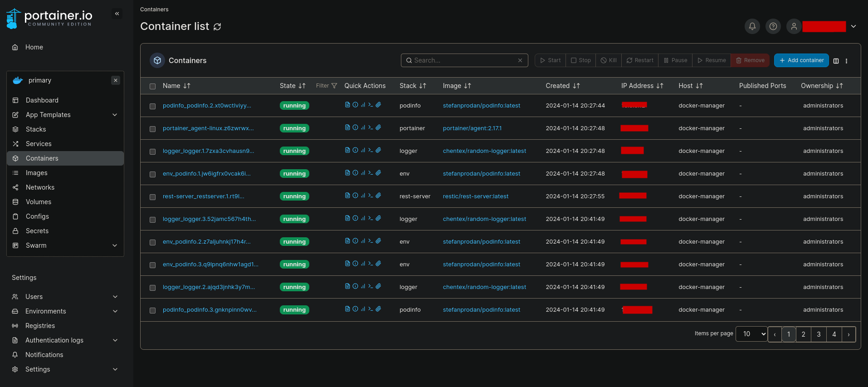Open Images in the sidebar
This screenshot has width=868, height=387.
36,173
